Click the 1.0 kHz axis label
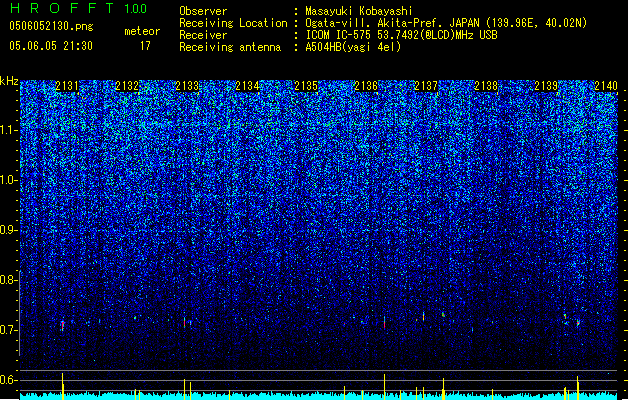 9,180
